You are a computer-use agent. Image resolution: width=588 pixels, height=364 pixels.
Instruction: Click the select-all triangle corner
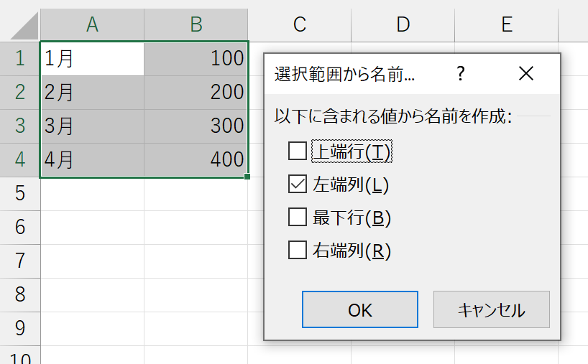click(x=24, y=25)
